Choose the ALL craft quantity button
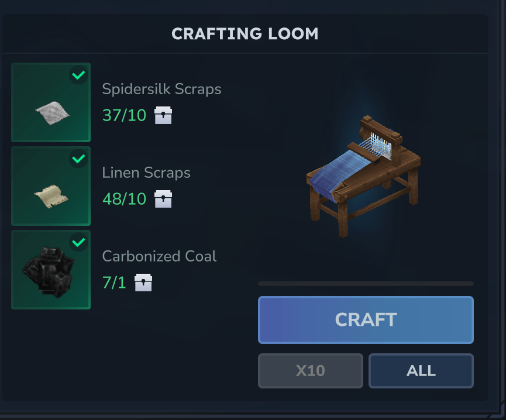Viewport: 506px width, 420px height. click(421, 371)
